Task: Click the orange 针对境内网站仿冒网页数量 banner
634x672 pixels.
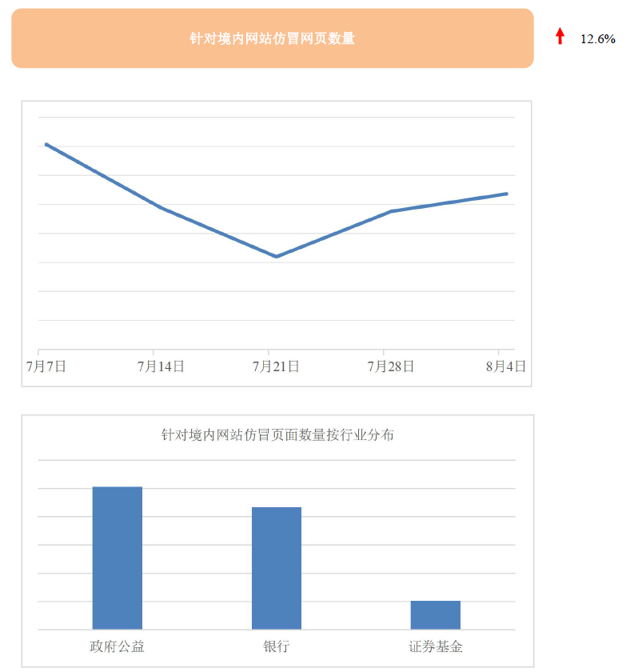Action: [x=273, y=38]
